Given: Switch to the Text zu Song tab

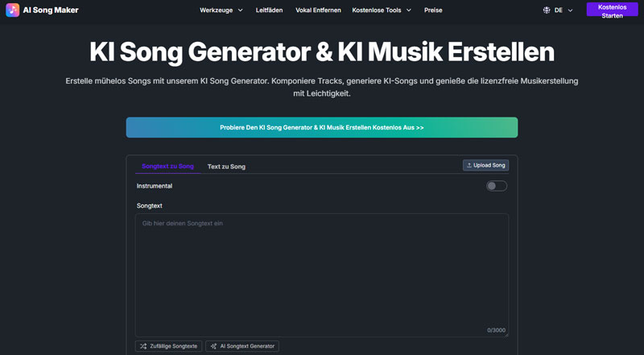Looking at the screenshot, I should [226, 167].
